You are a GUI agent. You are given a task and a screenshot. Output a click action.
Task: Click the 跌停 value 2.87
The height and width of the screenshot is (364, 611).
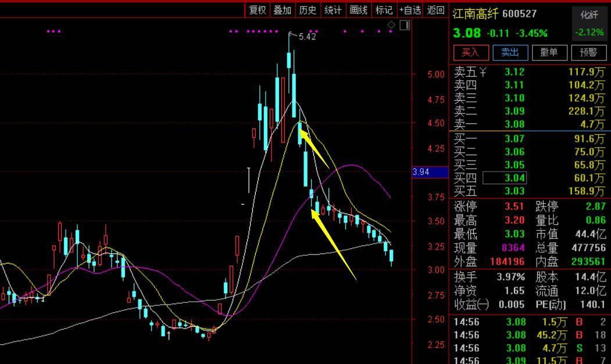click(x=596, y=206)
